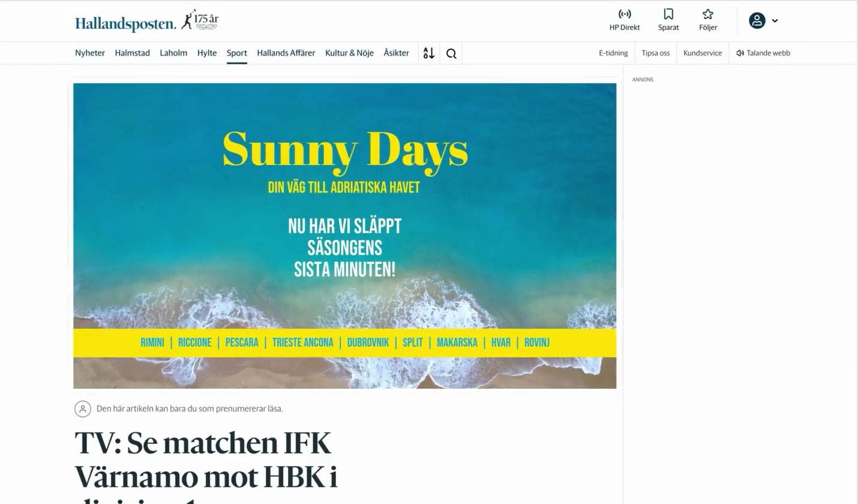Image resolution: width=858 pixels, height=504 pixels.
Task: Open the Kultur & Nöje section
Action: [x=349, y=53]
